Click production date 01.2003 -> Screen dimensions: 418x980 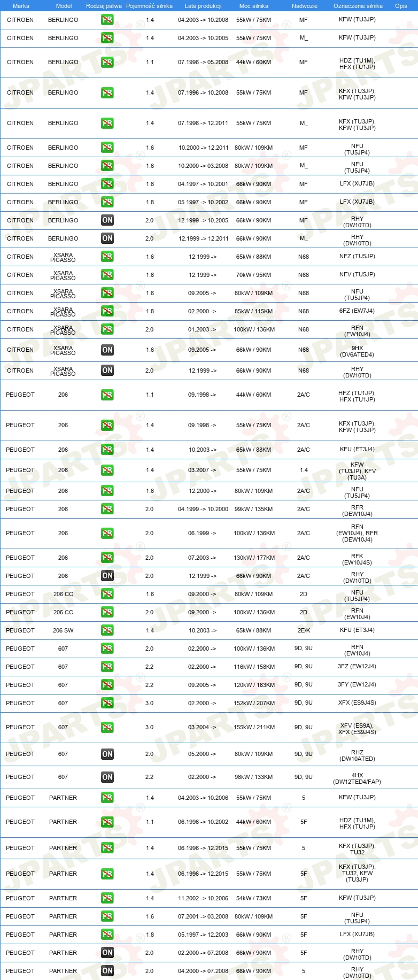(202, 329)
